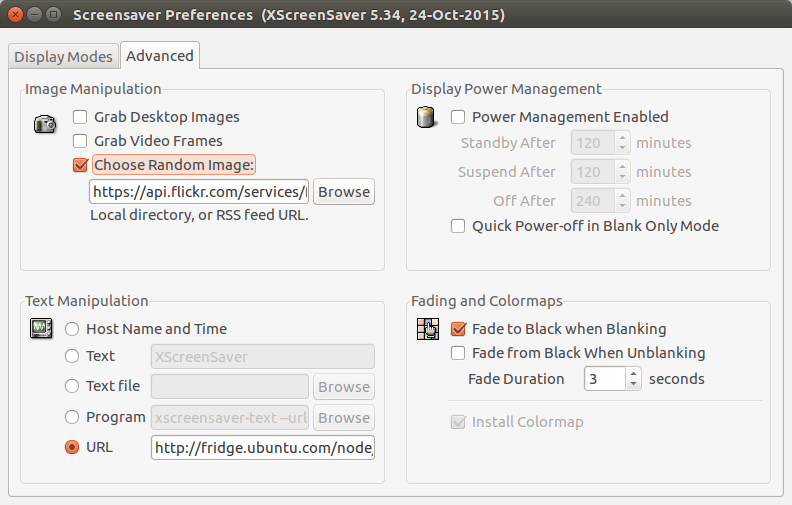The width and height of the screenshot is (792, 505).
Task: Click the colormap icon in Fading and Colormaps
Action: coord(427,329)
